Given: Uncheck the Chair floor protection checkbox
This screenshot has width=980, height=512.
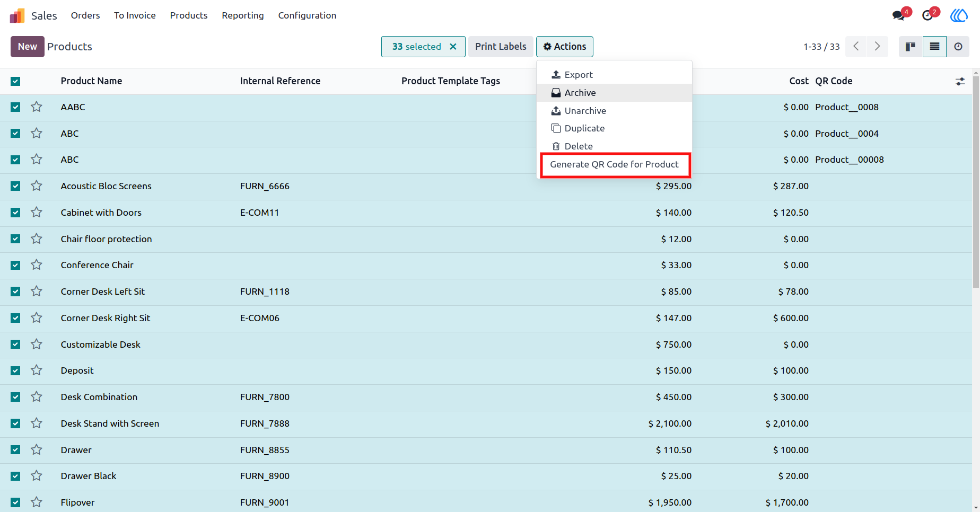Looking at the screenshot, I should [x=15, y=239].
